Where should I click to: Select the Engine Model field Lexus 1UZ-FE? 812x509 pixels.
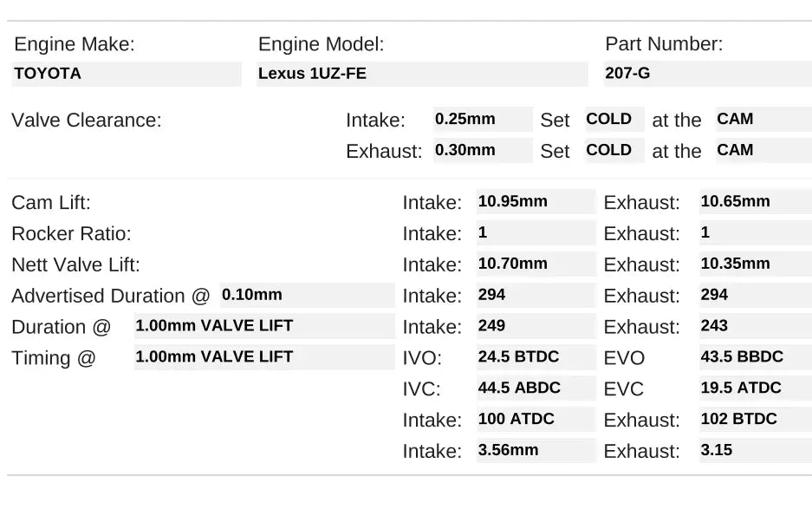(x=422, y=74)
